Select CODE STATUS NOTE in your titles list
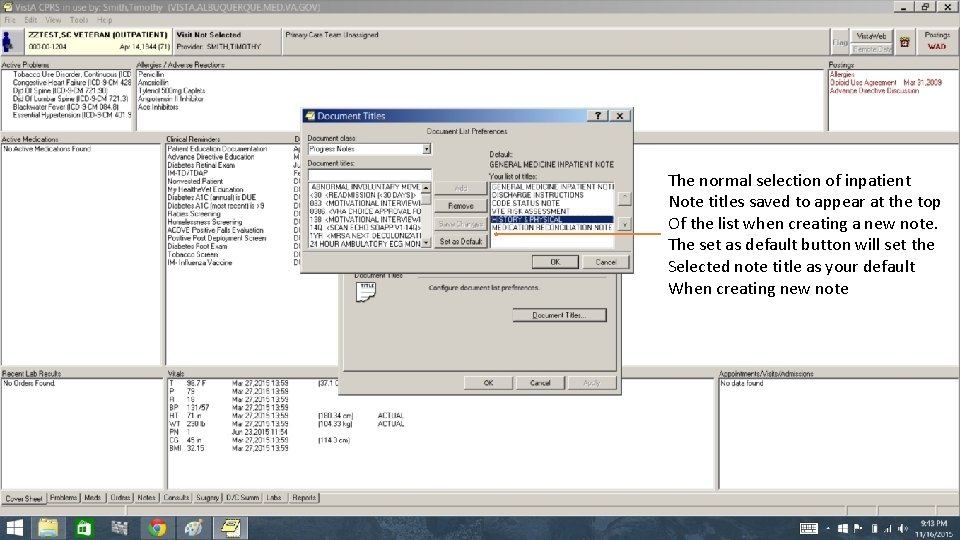 [x=552, y=203]
